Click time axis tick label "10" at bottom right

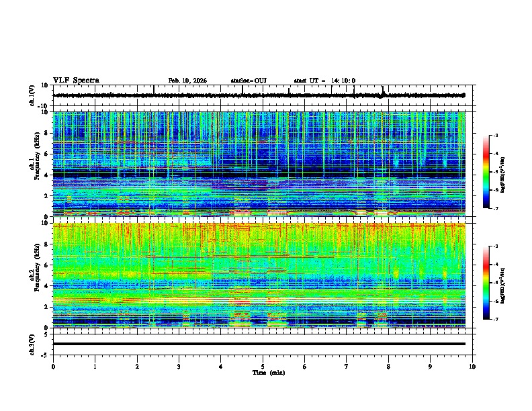472,367
